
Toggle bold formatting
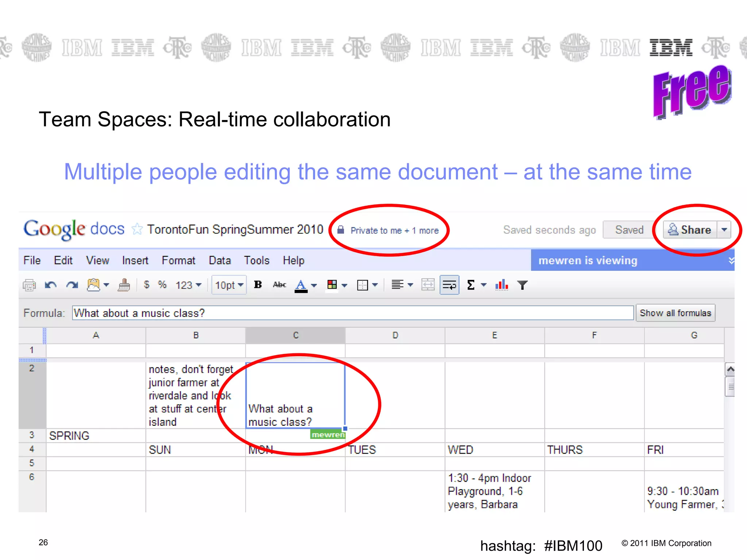pos(258,285)
